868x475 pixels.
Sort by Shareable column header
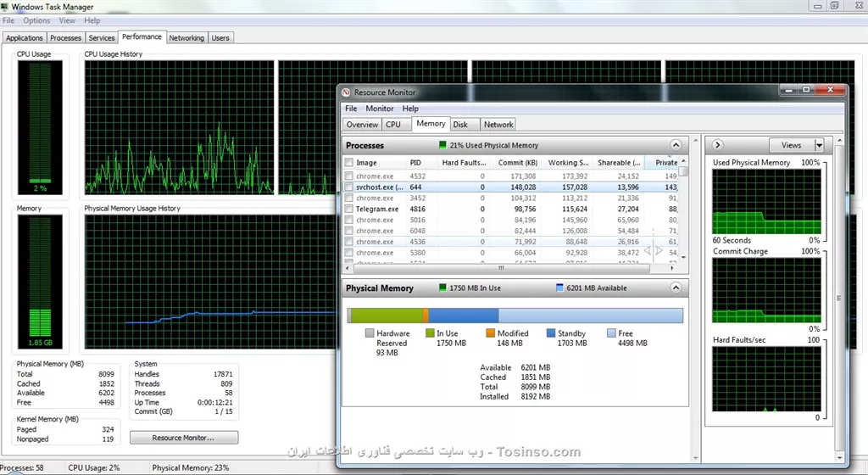(x=619, y=163)
